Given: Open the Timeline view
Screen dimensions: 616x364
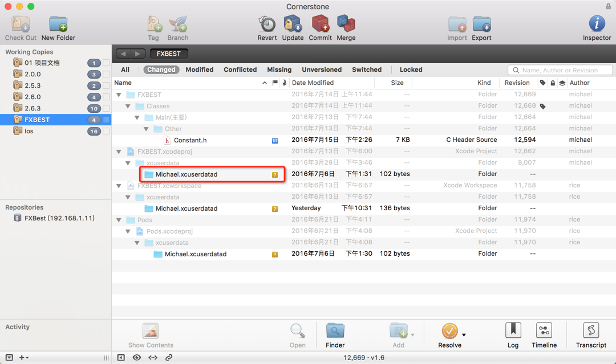Looking at the screenshot, I should coord(544,331).
